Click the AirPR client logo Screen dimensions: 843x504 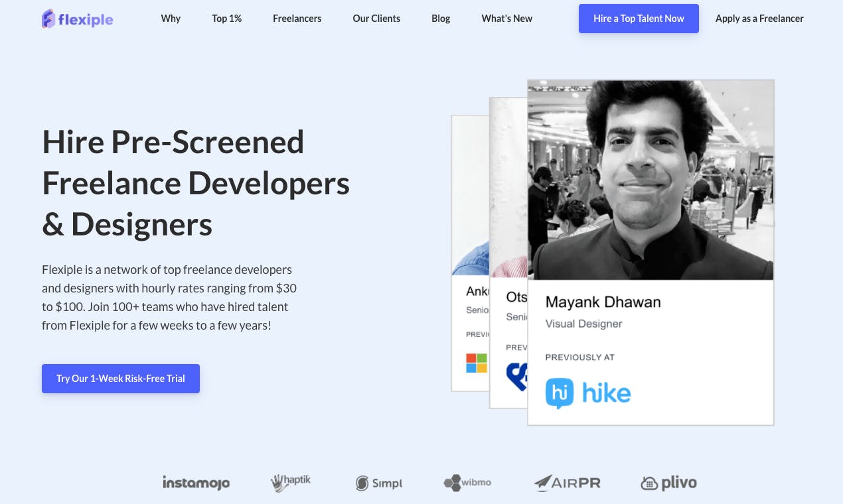tap(568, 483)
